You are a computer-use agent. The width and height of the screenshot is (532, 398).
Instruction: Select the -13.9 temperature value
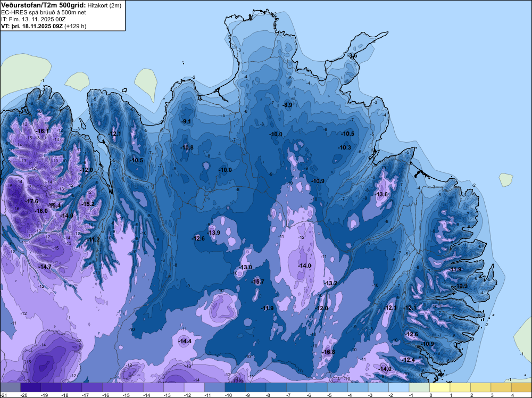click(x=214, y=233)
